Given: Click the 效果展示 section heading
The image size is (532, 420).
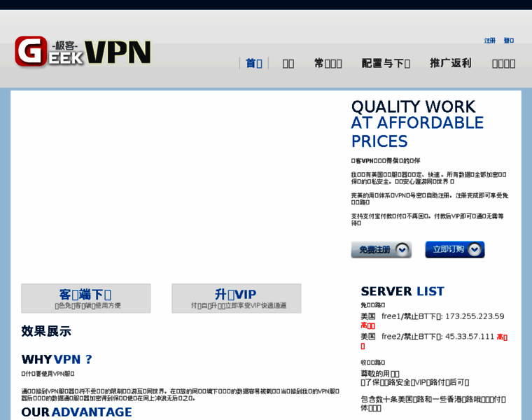Looking at the screenshot, I should coord(46,331).
